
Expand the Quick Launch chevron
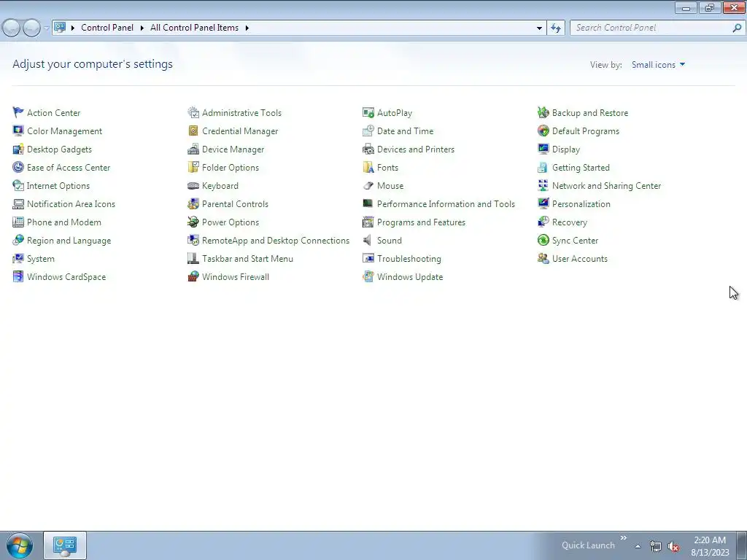(x=623, y=538)
